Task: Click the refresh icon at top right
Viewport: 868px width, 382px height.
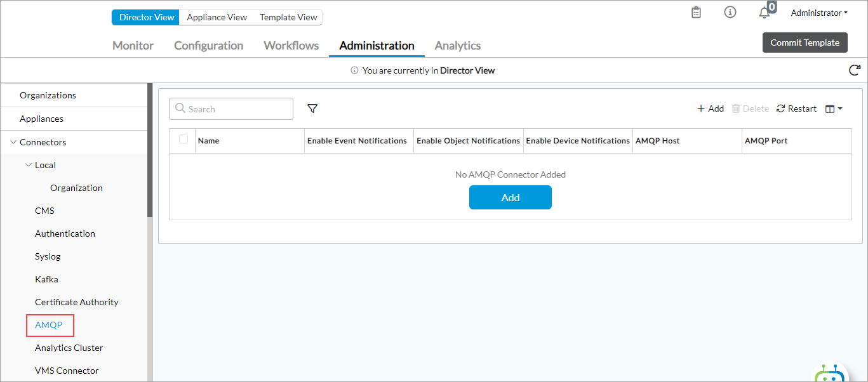Action: (x=855, y=70)
